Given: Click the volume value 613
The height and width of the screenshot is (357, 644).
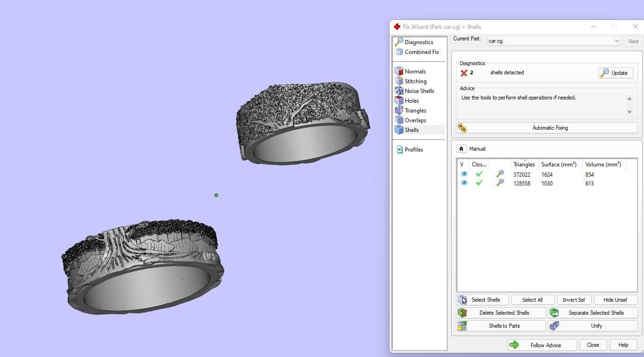Looking at the screenshot, I should [x=590, y=184].
